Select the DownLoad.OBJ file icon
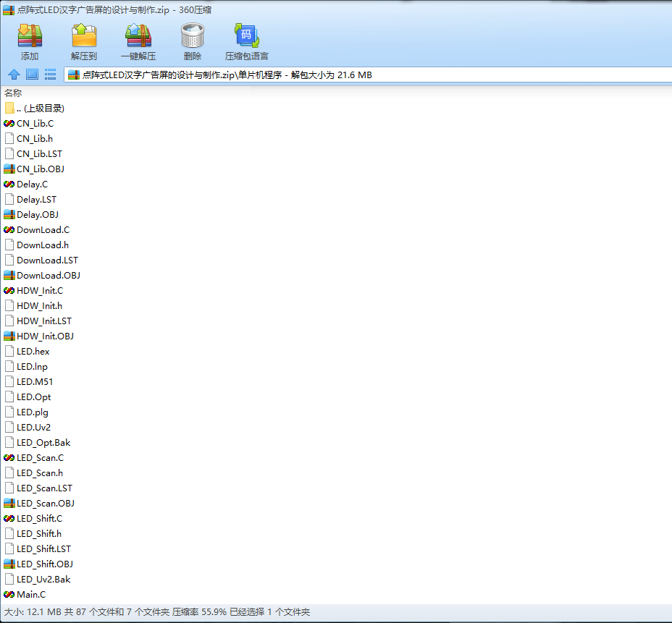This screenshot has width=672, height=623. point(9,275)
